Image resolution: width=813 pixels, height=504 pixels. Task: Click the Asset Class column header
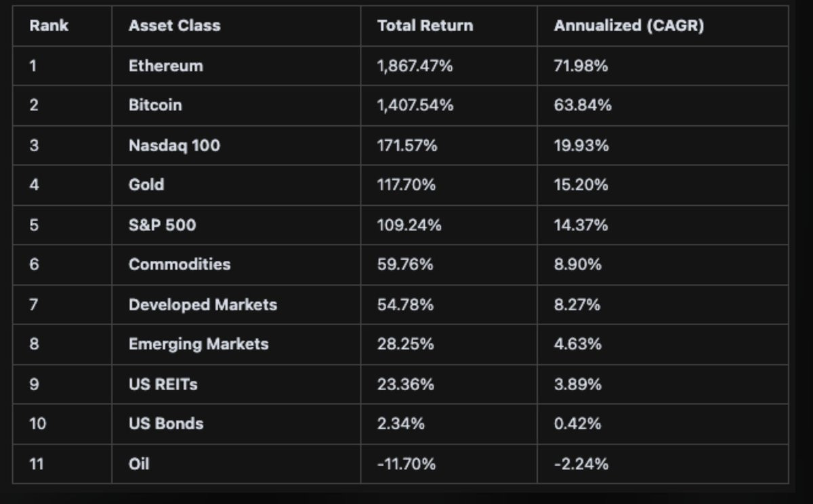click(174, 26)
